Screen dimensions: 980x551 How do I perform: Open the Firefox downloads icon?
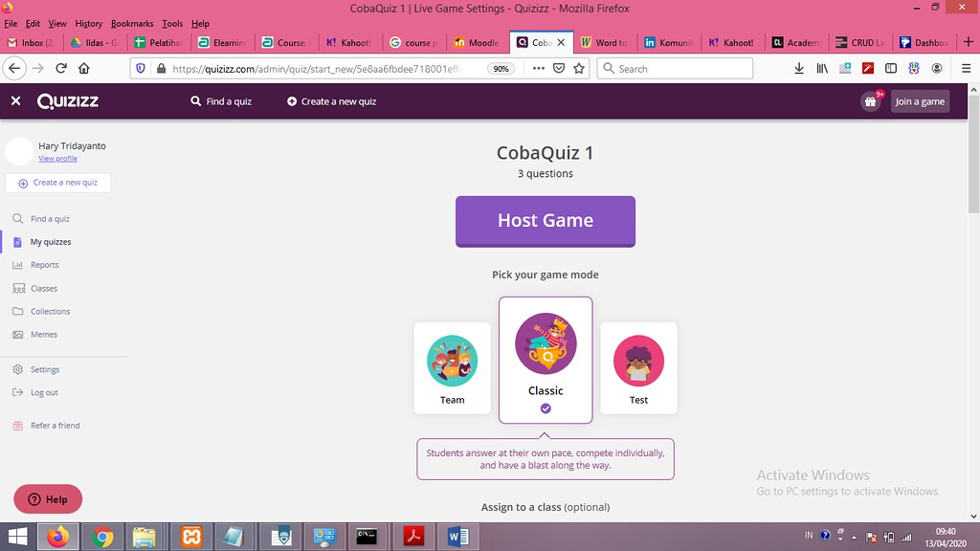click(x=799, y=68)
